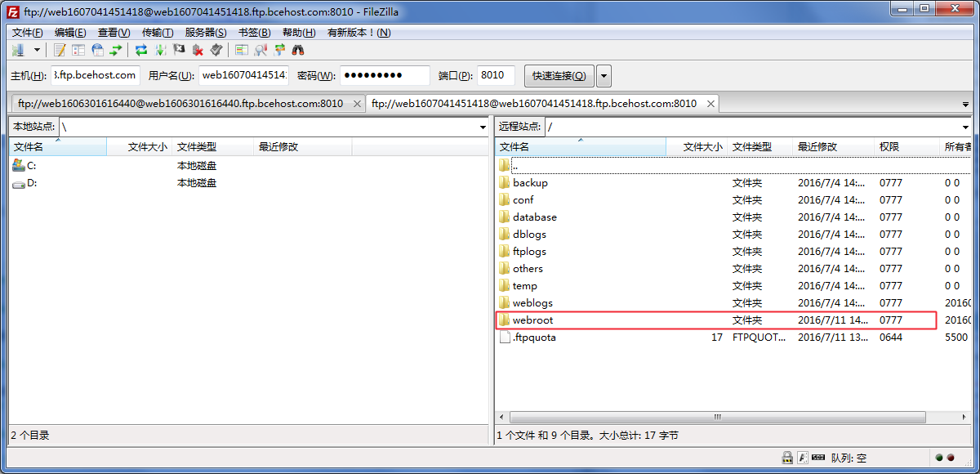Close the web1606301616440 tab

pyautogui.click(x=358, y=104)
